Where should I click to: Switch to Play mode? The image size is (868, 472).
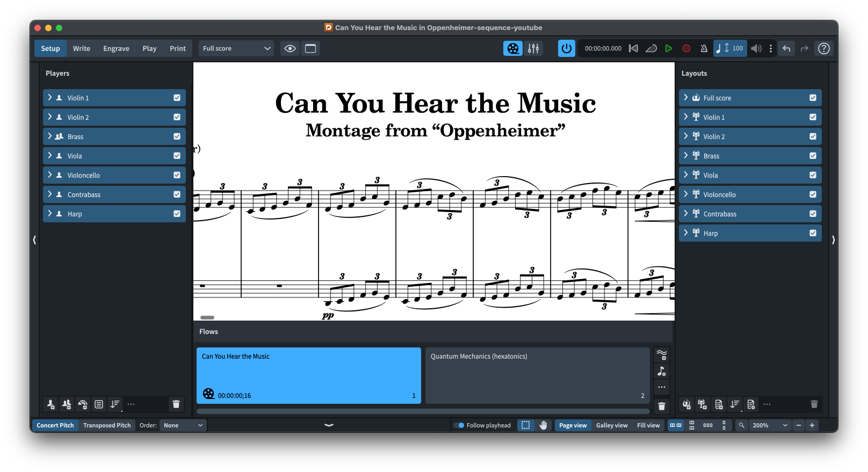point(149,48)
